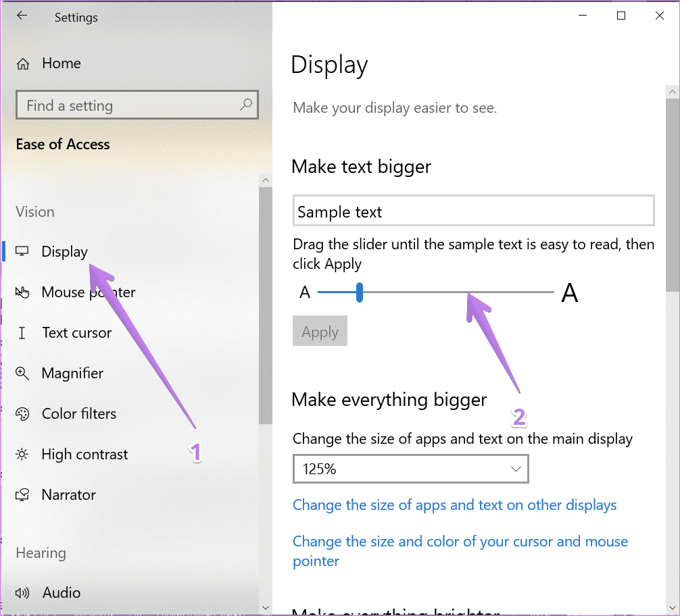This screenshot has width=680, height=616.
Task: Click the Home house icon
Action: click(x=22, y=64)
